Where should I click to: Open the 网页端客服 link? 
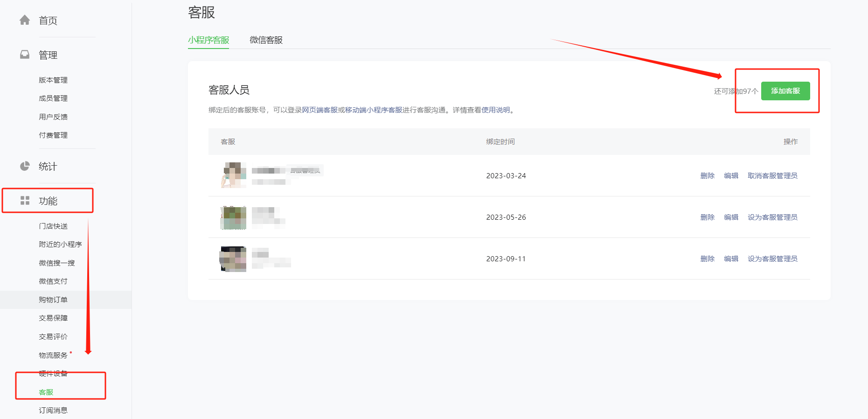[x=319, y=110]
